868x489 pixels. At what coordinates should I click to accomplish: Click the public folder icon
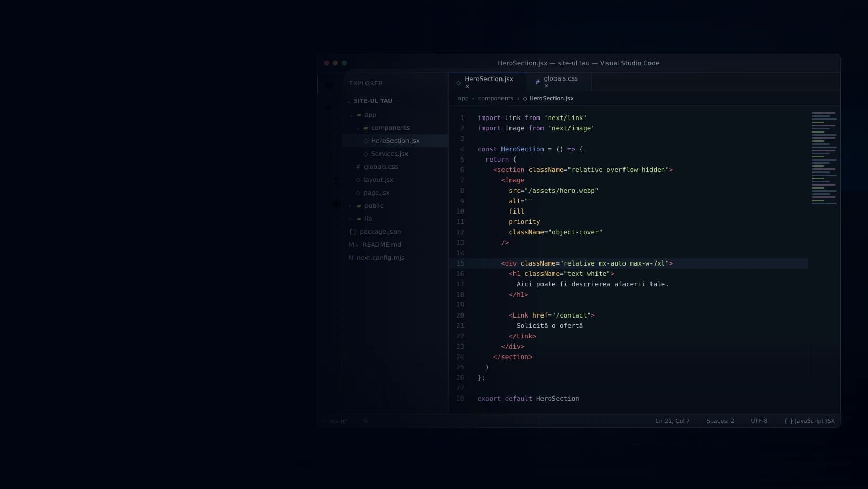pos(359,206)
